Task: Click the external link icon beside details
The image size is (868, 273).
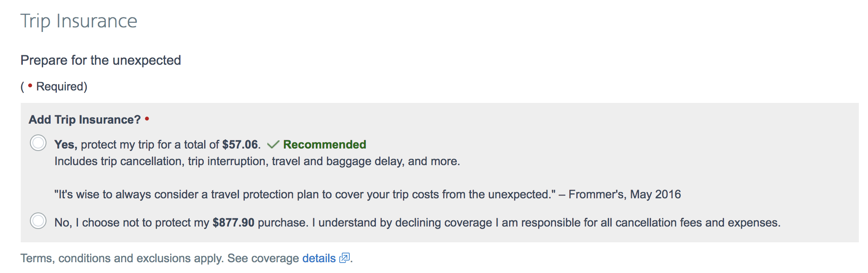Action: pyautogui.click(x=344, y=258)
